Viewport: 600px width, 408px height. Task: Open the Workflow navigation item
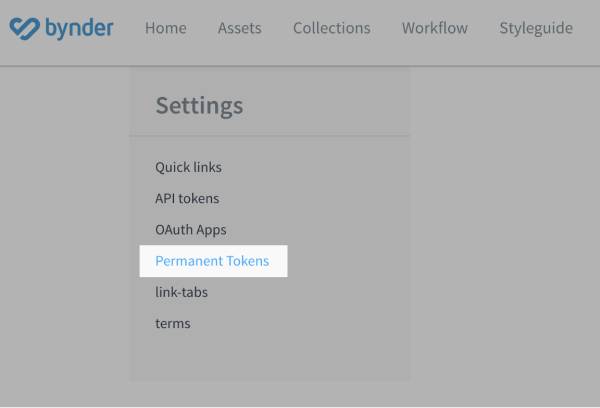click(434, 28)
